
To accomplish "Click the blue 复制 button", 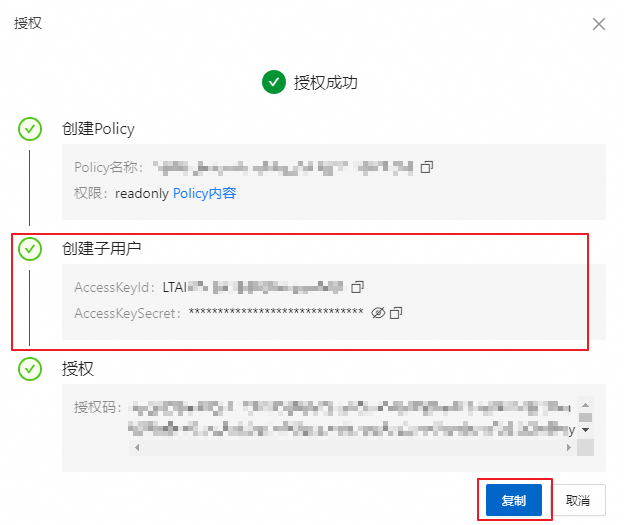I will 514,500.
